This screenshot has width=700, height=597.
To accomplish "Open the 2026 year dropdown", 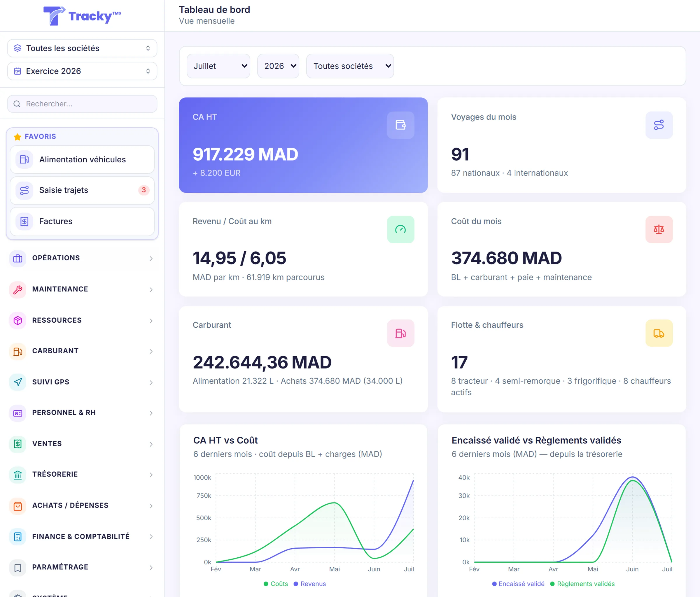I will 278,66.
